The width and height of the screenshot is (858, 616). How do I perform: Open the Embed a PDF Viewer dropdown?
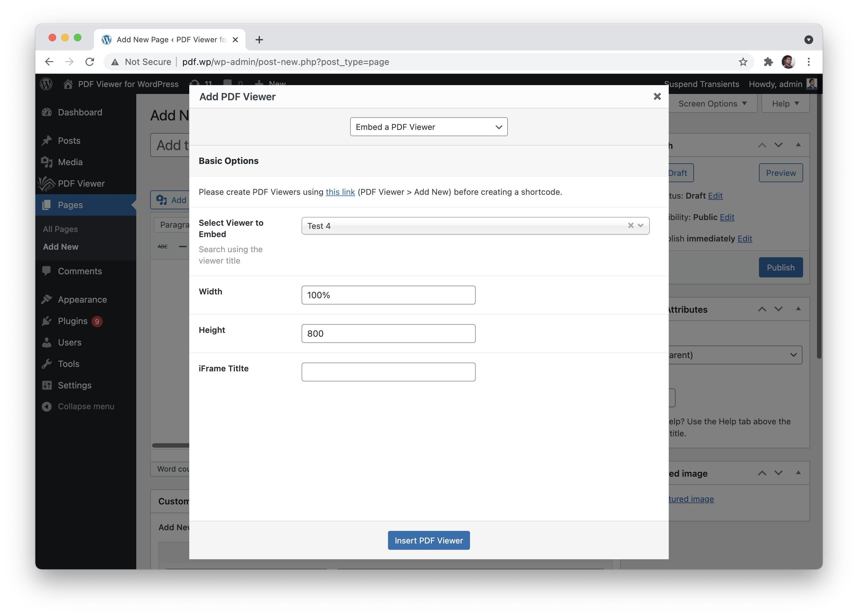428,126
